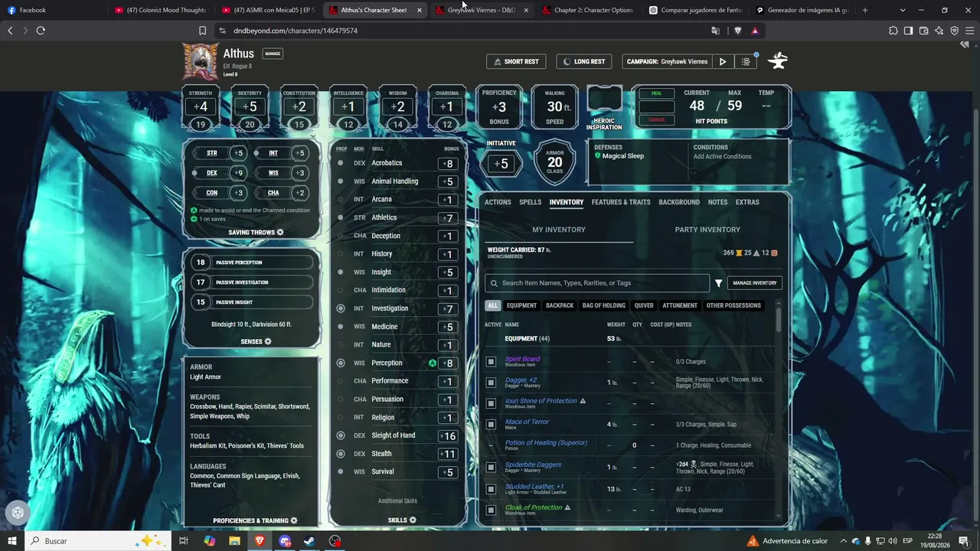The width and height of the screenshot is (980, 551).
Task: Open the Althus character avatar portrait
Action: 200,61
